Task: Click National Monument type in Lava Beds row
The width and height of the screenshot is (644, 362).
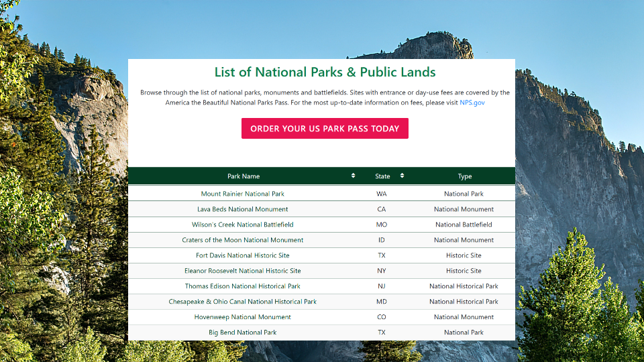Action: 464,209
